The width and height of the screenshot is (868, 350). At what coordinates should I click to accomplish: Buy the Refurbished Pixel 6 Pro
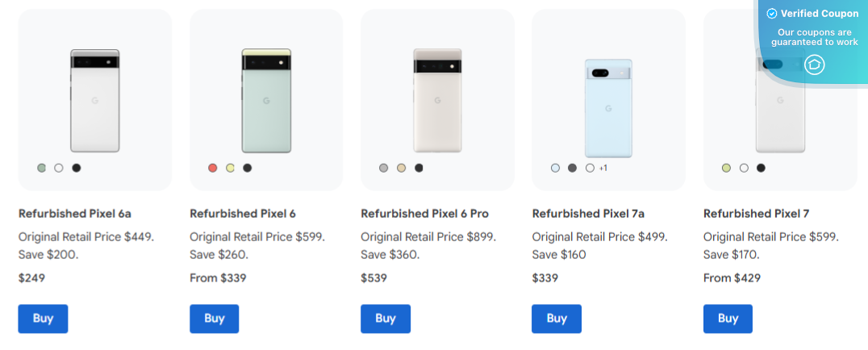385,319
